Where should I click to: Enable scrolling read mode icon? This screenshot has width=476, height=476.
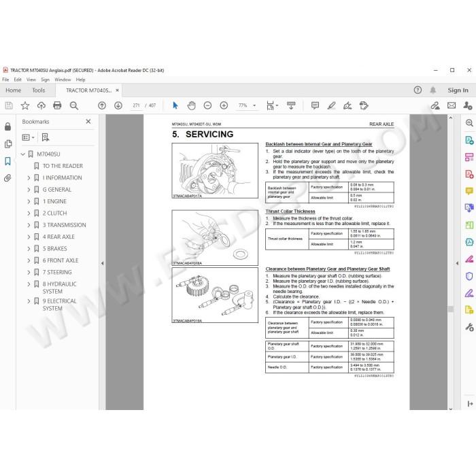291,105
